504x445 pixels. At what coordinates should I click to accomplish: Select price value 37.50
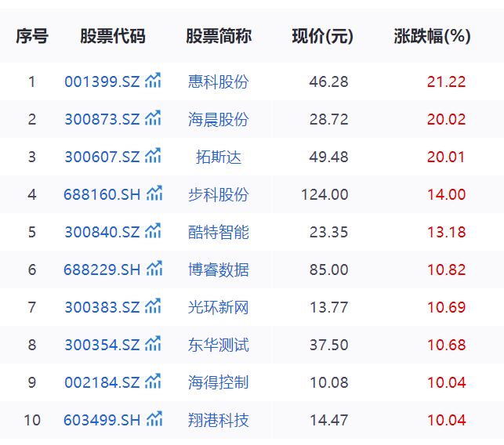point(329,345)
